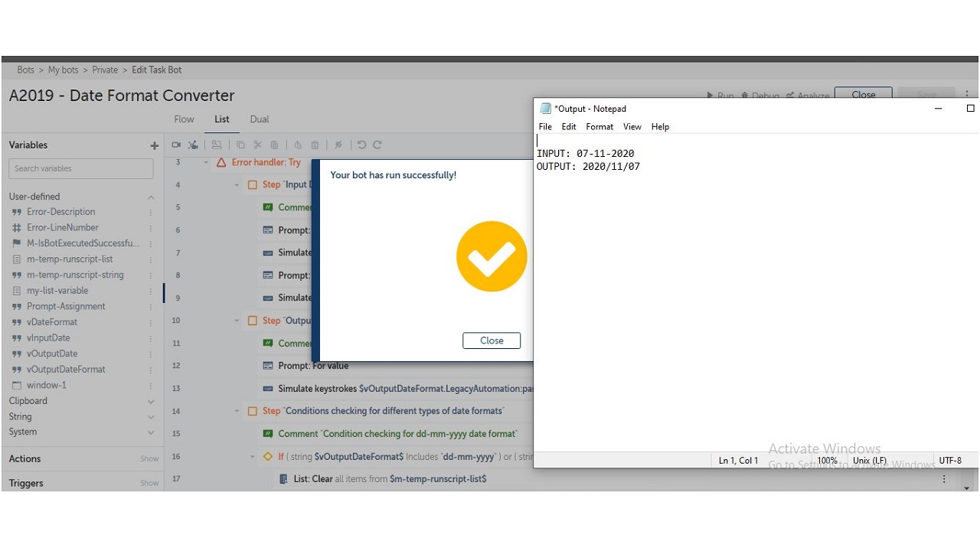The width and height of the screenshot is (980, 551).
Task: Collapse the Step on line 14
Action: (x=237, y=411)
